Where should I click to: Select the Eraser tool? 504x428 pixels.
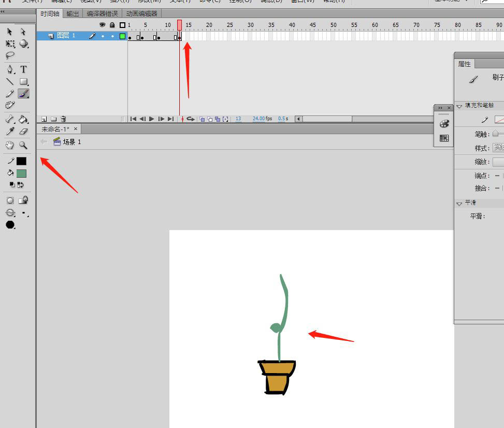(x=23, y=131)
